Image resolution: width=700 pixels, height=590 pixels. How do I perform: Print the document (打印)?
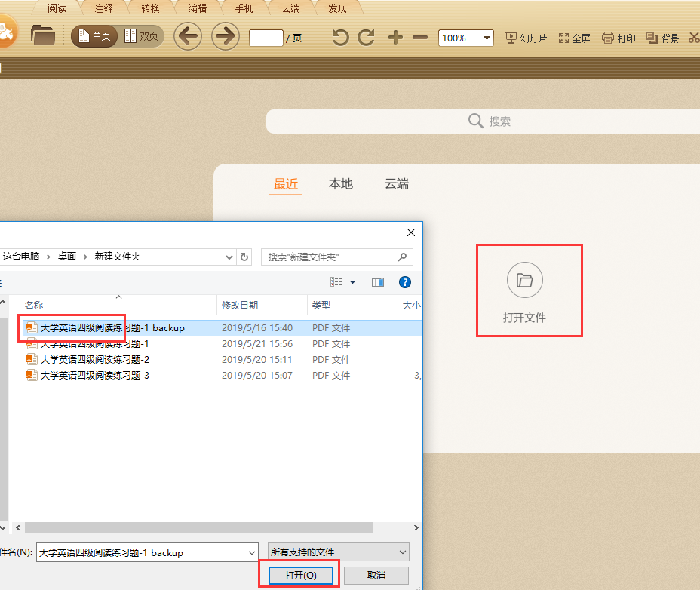[619, 38]
